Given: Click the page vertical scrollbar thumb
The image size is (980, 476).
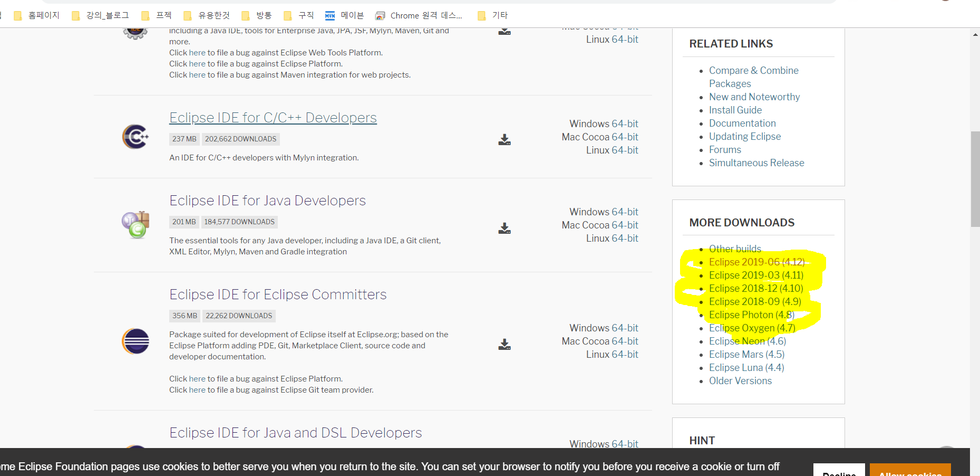Looking at the screenshot, I should coord(975,179).
